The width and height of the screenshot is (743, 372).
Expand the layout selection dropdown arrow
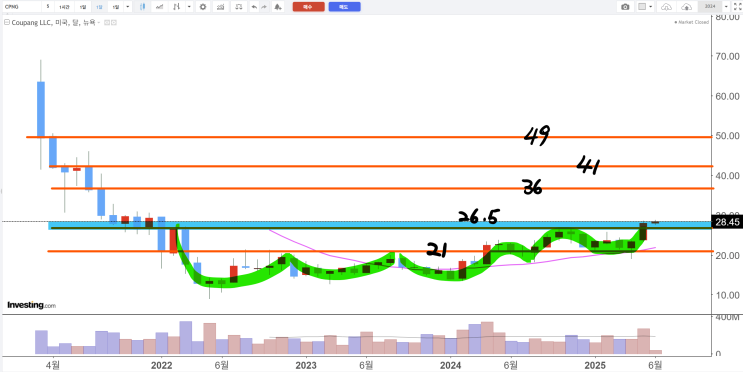(651, 7)
